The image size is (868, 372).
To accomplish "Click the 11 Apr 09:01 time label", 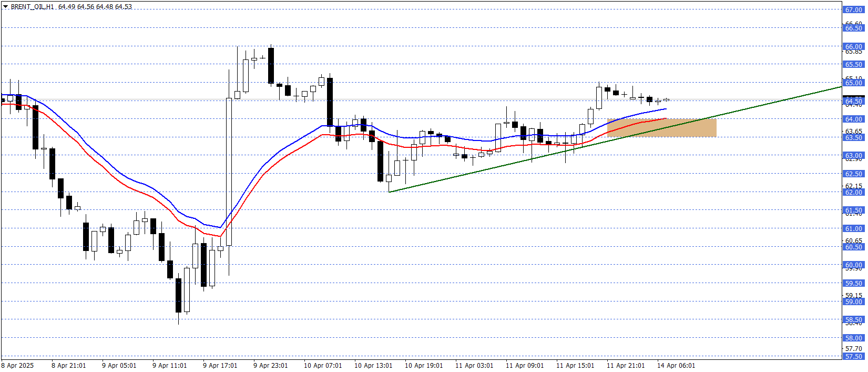I will pos(525,366).
